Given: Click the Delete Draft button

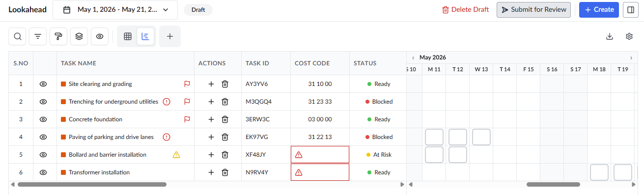Looking at the screenshot, I should pos(466,9).
